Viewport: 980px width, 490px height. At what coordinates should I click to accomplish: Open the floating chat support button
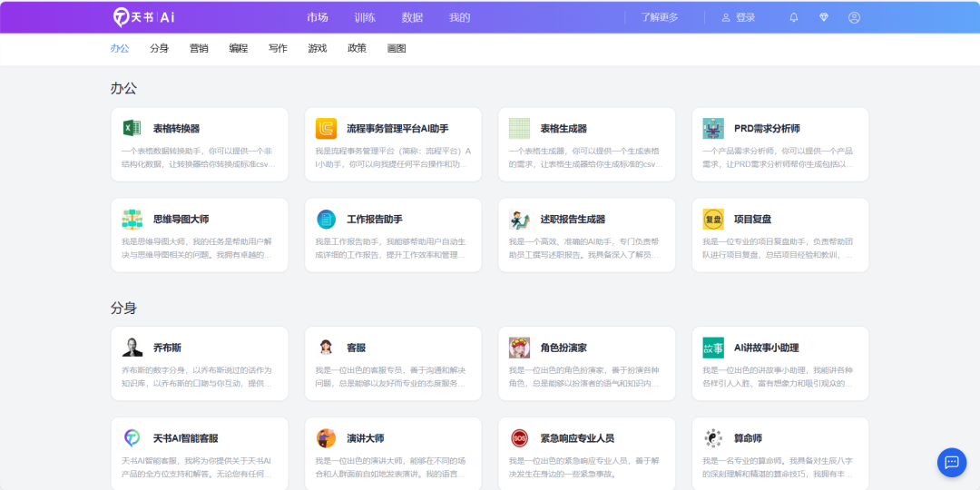(951, 462)
